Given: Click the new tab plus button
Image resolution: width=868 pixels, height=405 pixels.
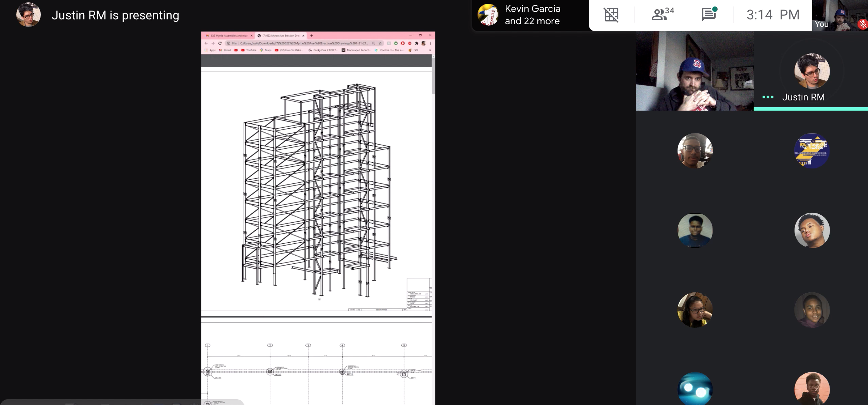Looking at the screenshot, I should click(x=312, y=35).
